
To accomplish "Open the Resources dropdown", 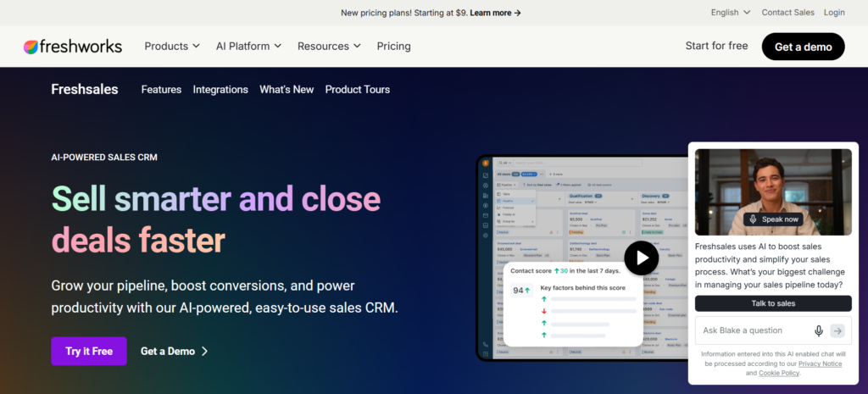I will point(329,47).
